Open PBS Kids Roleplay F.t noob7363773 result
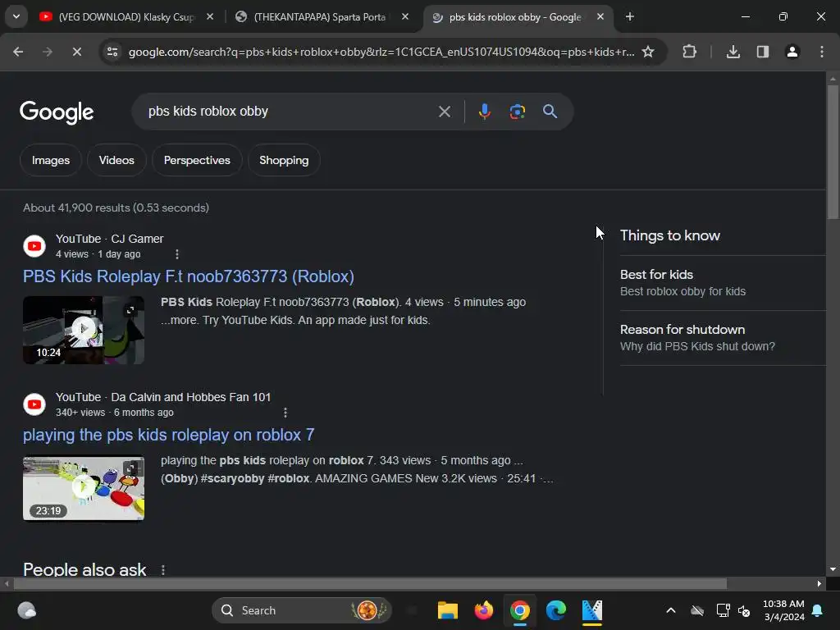Image resolution: width=840 pixels, height=630 pixels. pyautogui.click(x=189, y=276)
